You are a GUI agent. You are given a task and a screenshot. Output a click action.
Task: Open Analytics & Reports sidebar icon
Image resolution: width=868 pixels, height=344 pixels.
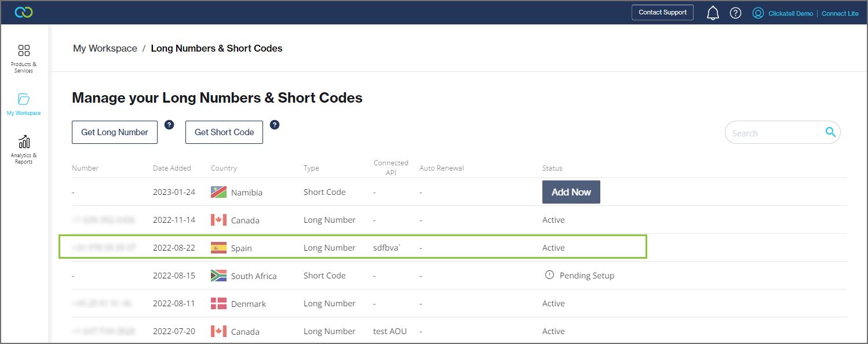24,149
